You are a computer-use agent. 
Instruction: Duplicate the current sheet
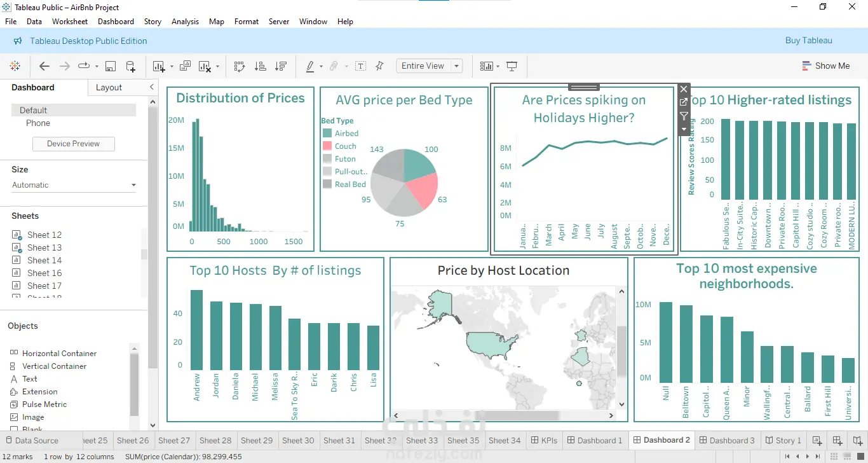(x=185, y=66)
